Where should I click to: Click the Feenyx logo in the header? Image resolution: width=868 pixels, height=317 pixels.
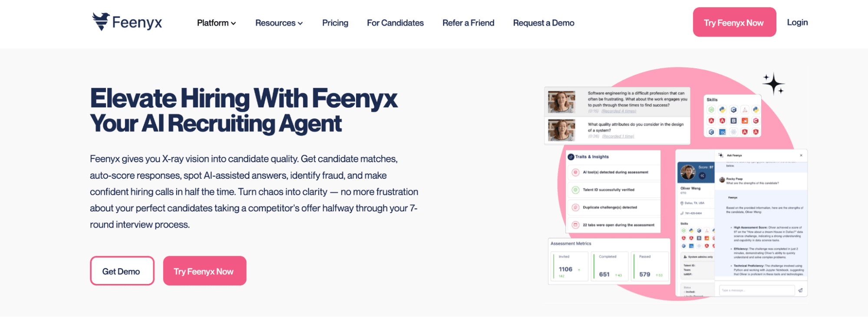pyautogui.click(x=127, y=21)
